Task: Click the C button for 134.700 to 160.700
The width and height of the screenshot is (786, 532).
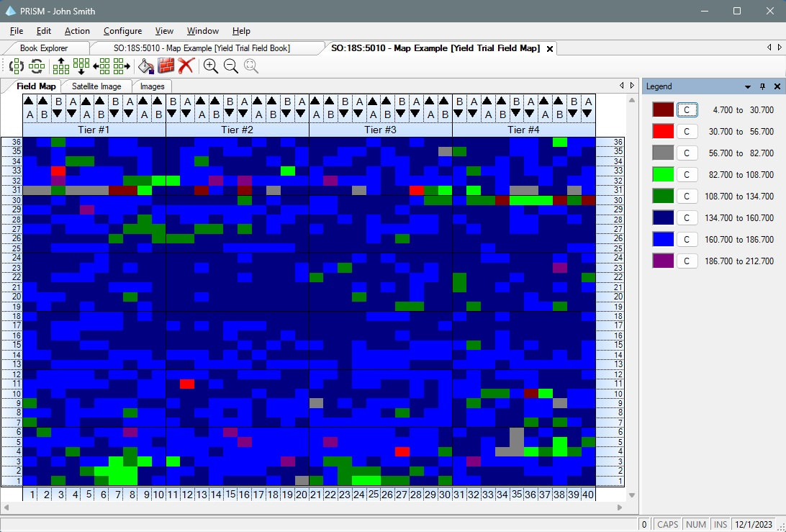Action: pos(687,217)
